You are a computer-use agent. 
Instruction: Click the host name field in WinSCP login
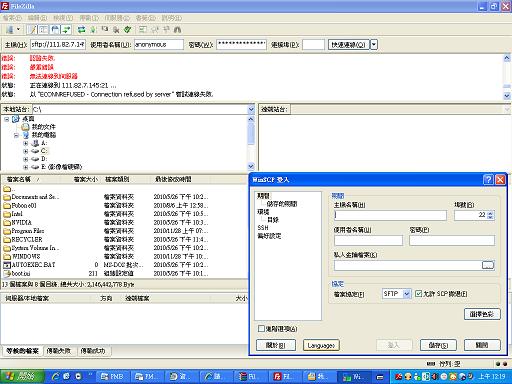390,215
